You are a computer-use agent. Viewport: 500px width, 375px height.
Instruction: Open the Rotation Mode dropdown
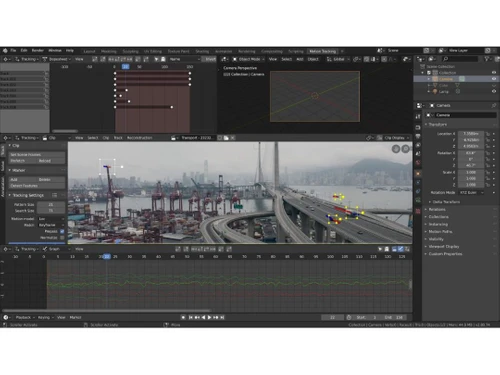click(471, 193)
